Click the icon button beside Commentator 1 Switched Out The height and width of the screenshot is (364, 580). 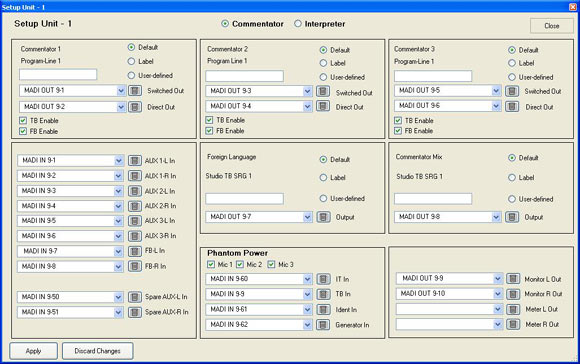coord(135,91)
